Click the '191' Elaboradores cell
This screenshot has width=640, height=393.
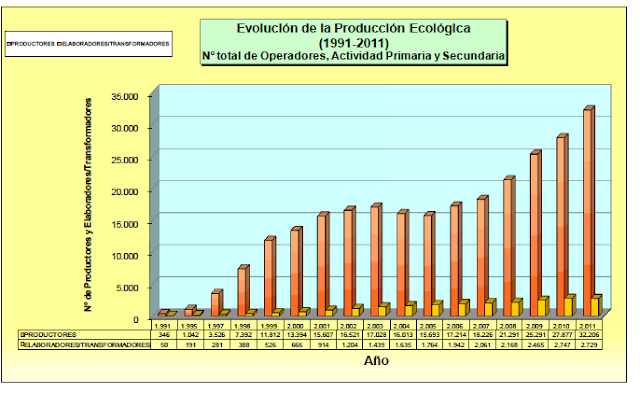[x=190, y=345]
